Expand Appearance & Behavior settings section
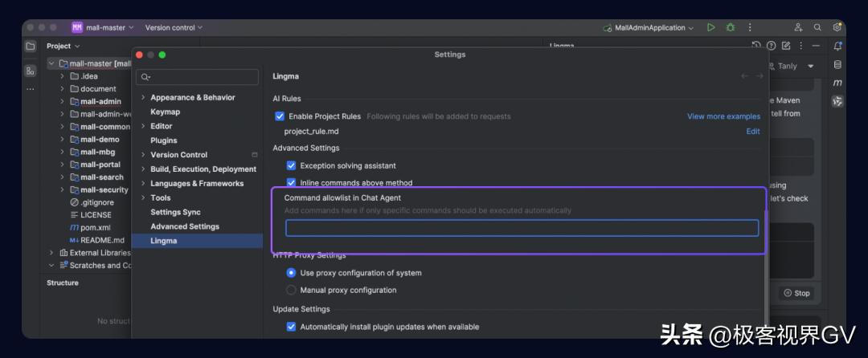Screen dimensions: 868x358 pyautogui.click(x=143, y=97)
